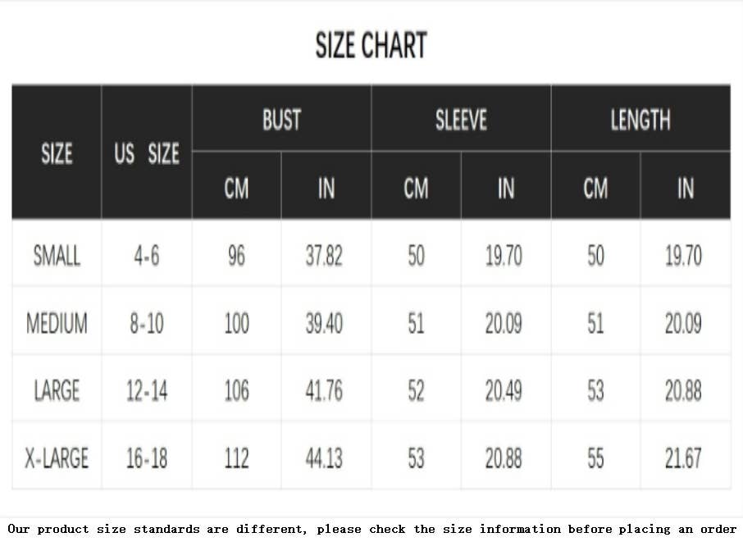Click the 4-6 US size cell
This screenshot has height=560, width=743.
coord(147,256)
